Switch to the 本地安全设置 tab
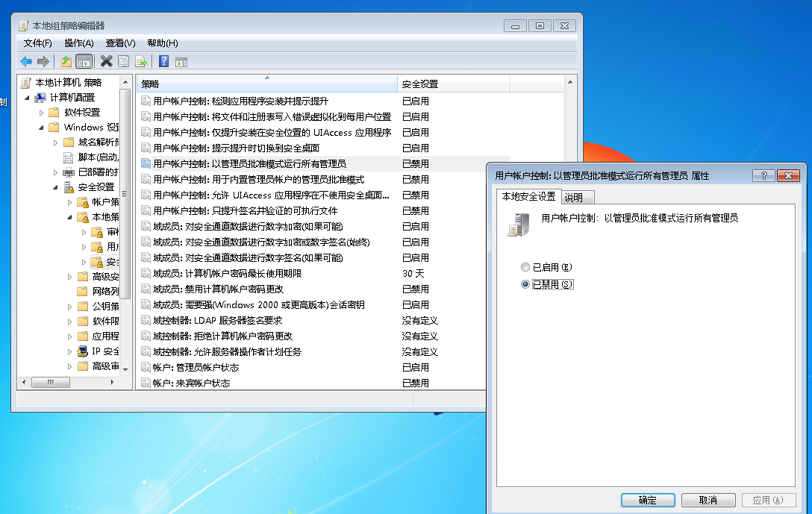 point(528,196)
